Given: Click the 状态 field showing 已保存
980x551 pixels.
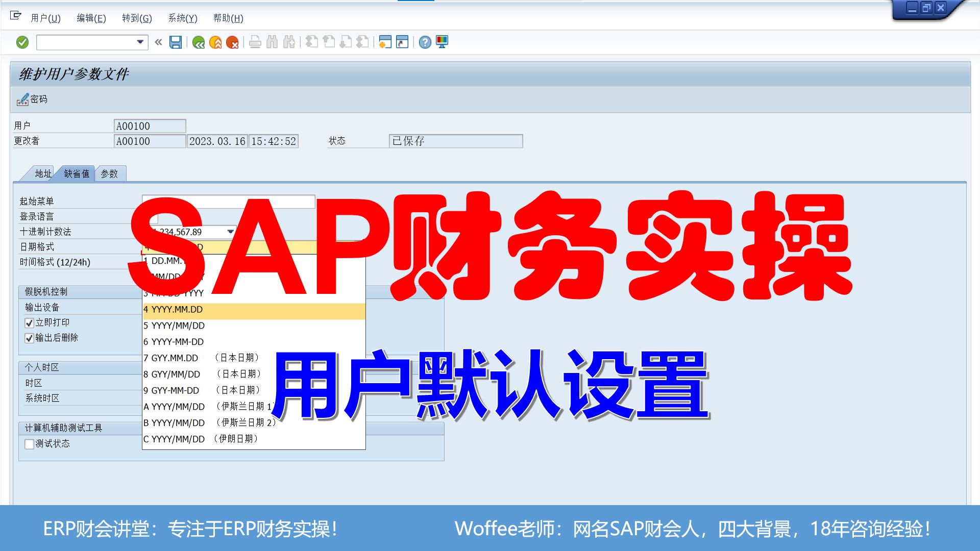Looking at the screenshot, I should tap(455, 141).
